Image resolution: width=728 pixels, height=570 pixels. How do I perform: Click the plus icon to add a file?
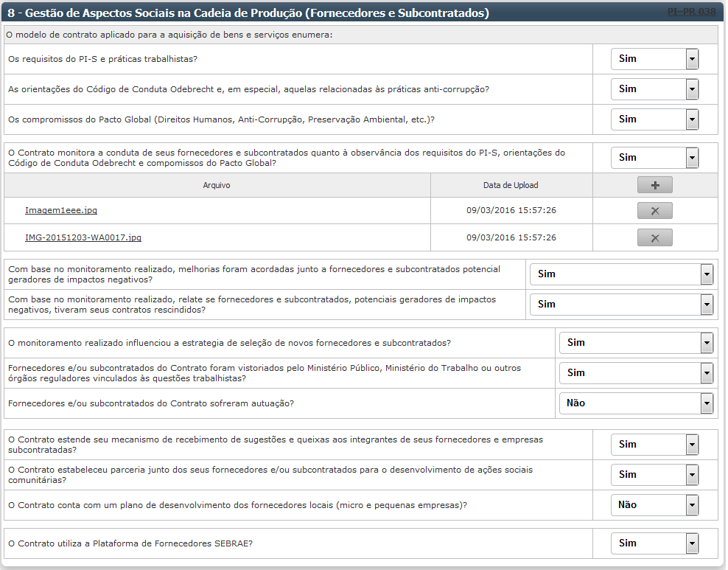654,185
